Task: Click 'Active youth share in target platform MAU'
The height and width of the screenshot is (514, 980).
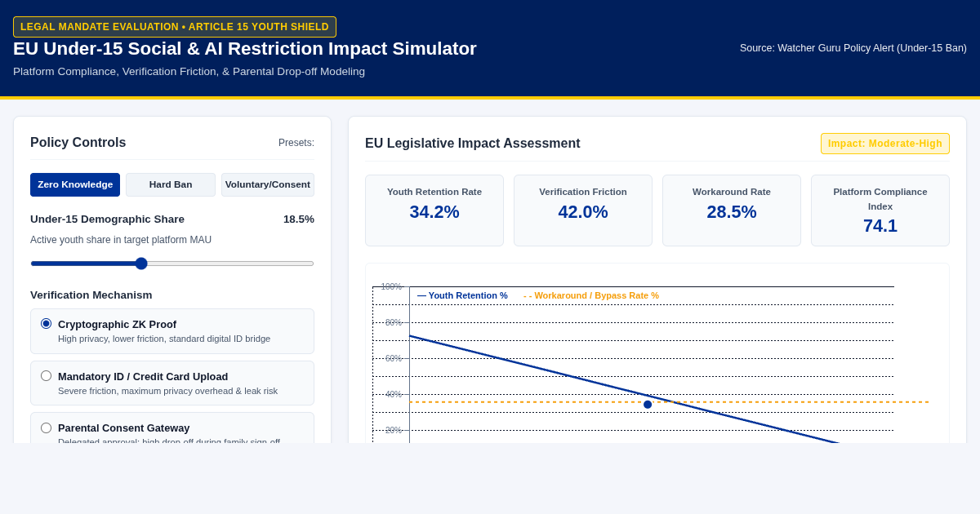Action: click(x=121, y=240)
